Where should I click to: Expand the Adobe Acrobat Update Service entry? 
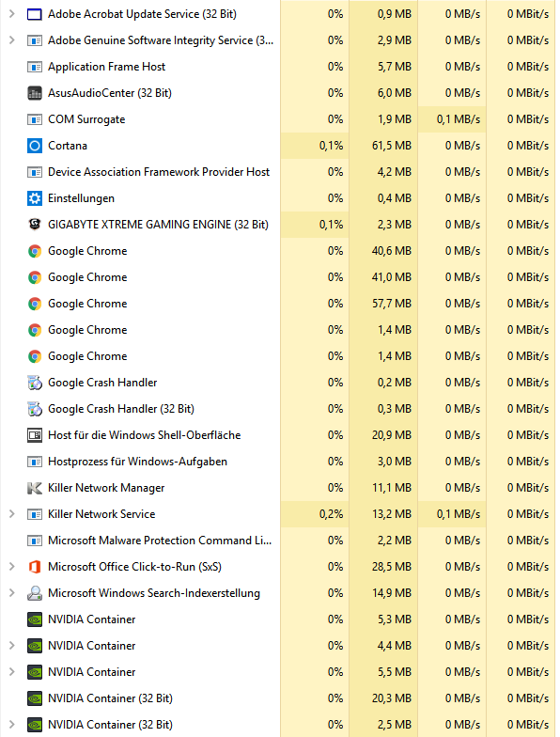11,14
